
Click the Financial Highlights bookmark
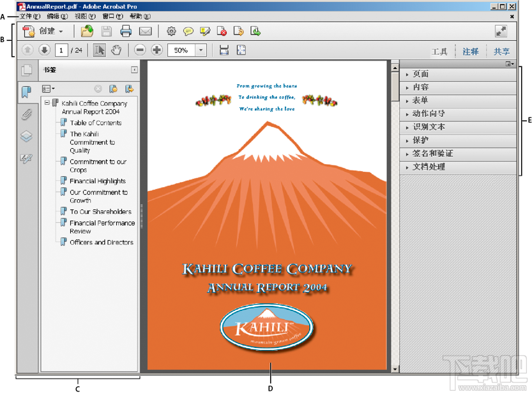tap(97, 181)
